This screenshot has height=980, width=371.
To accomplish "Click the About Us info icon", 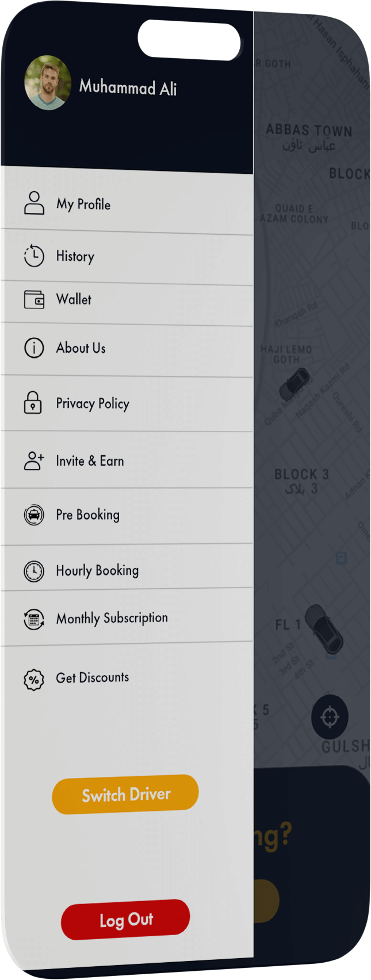I will [x=34, y=348].
